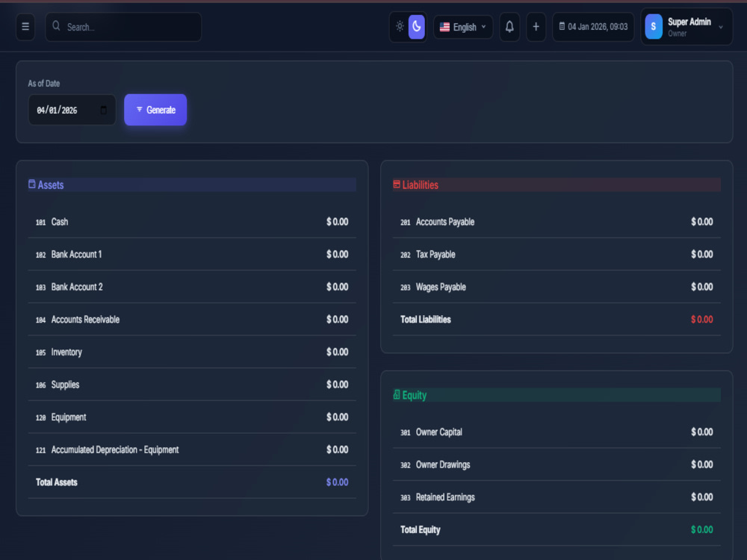Select the Assets heading
The image size is (747, 560).
click(51, 184)
